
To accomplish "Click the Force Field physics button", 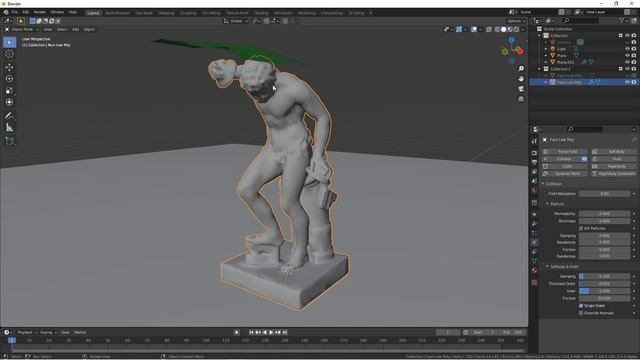I will (564, 151).
